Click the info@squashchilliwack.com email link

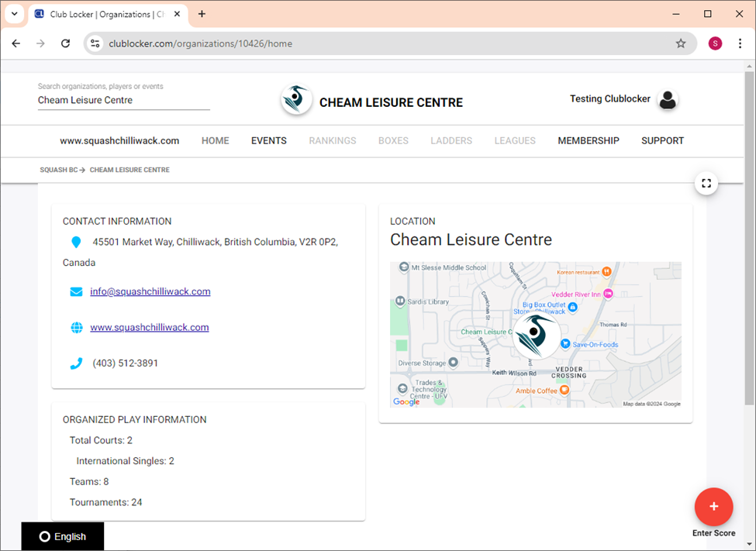point(150,292)
